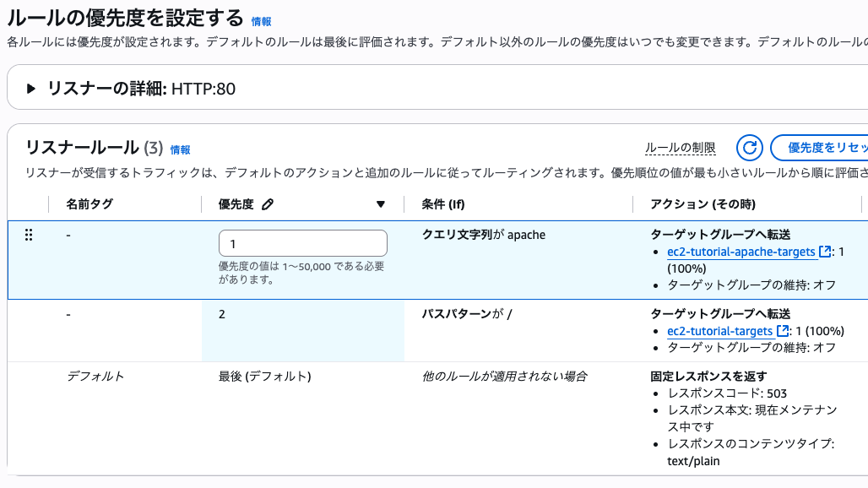The width and height of the screenshot is (868, 488).
Task: Click external link icon beside ec2-tutorial-apache-targets
Action: click(x=826, y=252)
